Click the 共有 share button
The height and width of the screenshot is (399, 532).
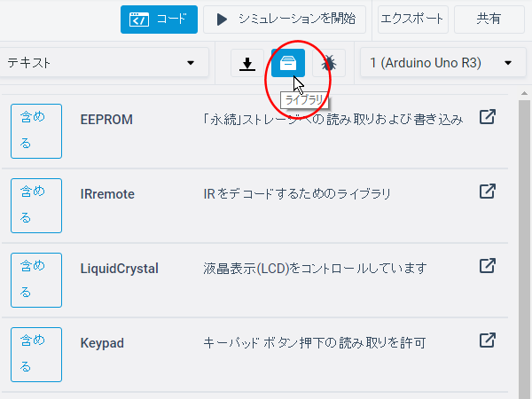[489, 19]
